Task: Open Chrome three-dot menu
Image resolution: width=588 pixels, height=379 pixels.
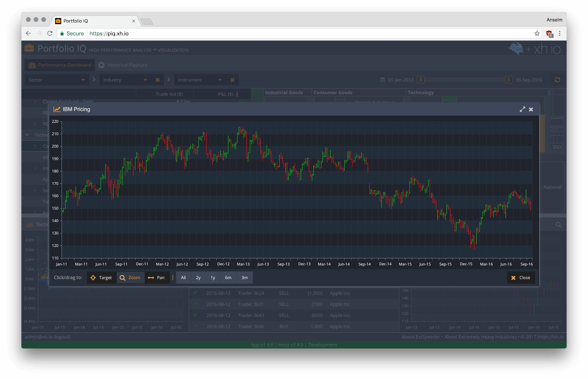Action: [560, 33]
